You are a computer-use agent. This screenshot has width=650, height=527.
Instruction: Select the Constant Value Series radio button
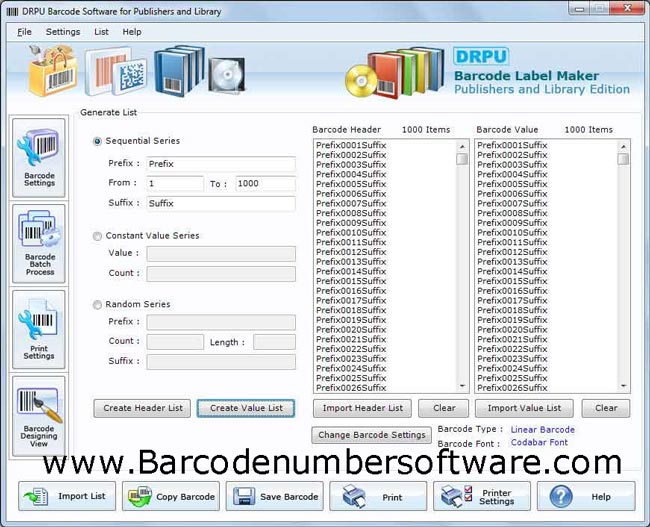pos(97,236)
